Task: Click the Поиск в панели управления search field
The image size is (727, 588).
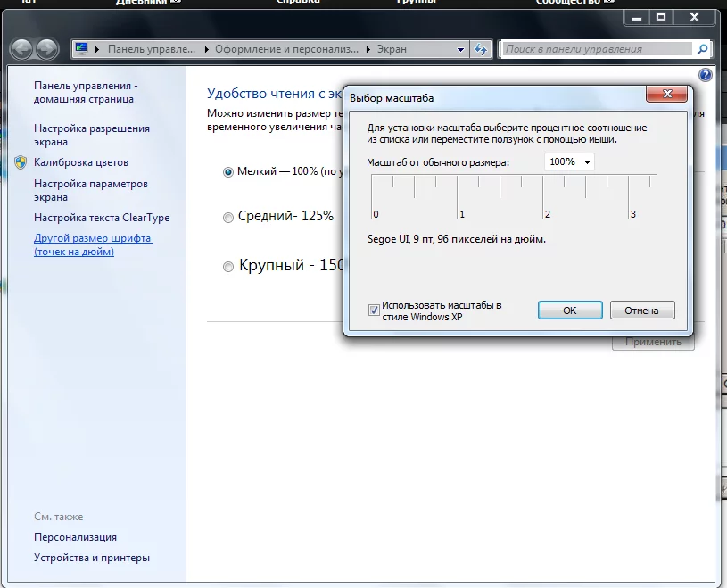Action: [x=597, y=49]
